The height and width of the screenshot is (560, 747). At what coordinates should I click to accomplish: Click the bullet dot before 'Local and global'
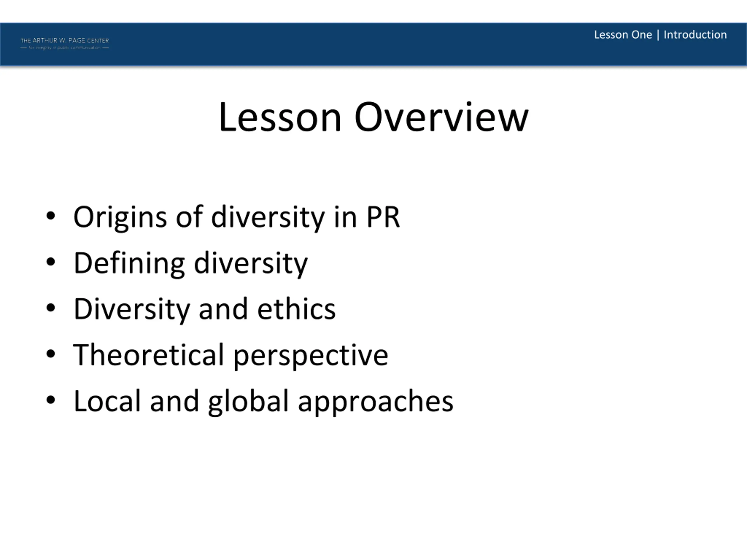(x=51, y=400)
